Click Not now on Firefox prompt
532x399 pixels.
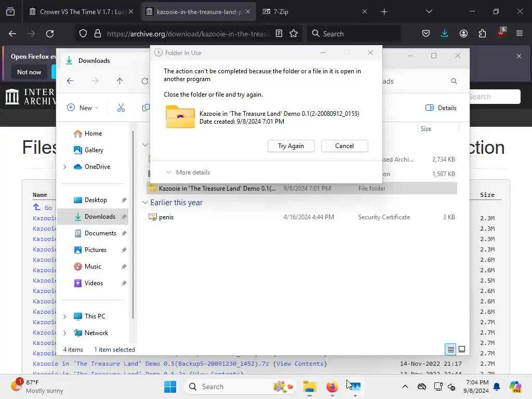29,72
